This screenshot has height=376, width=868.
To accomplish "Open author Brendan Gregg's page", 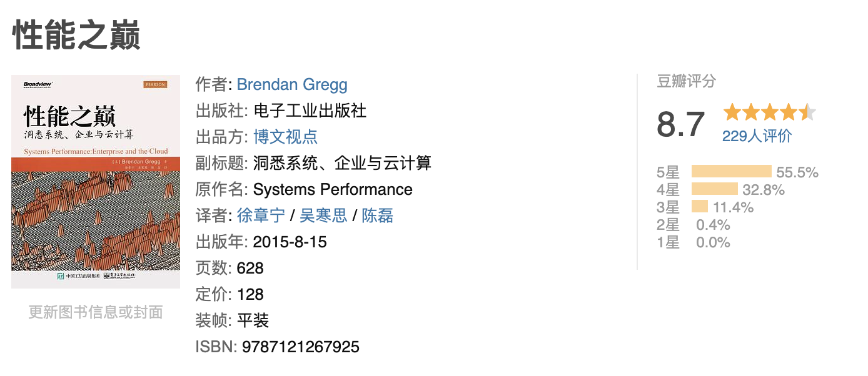I will [292, 84].
